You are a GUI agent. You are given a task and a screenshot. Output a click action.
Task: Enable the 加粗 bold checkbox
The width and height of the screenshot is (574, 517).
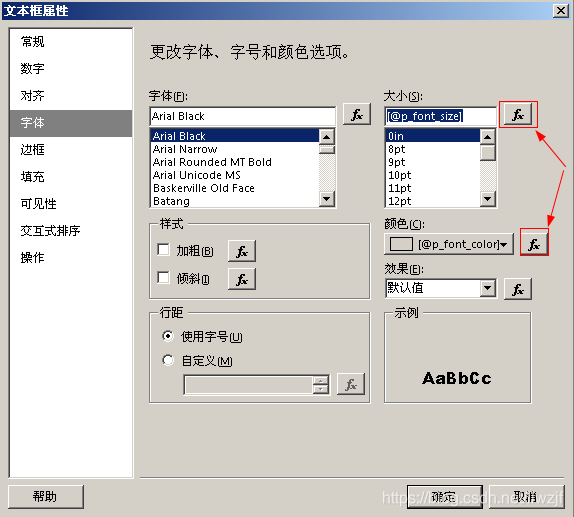(163, 250)
